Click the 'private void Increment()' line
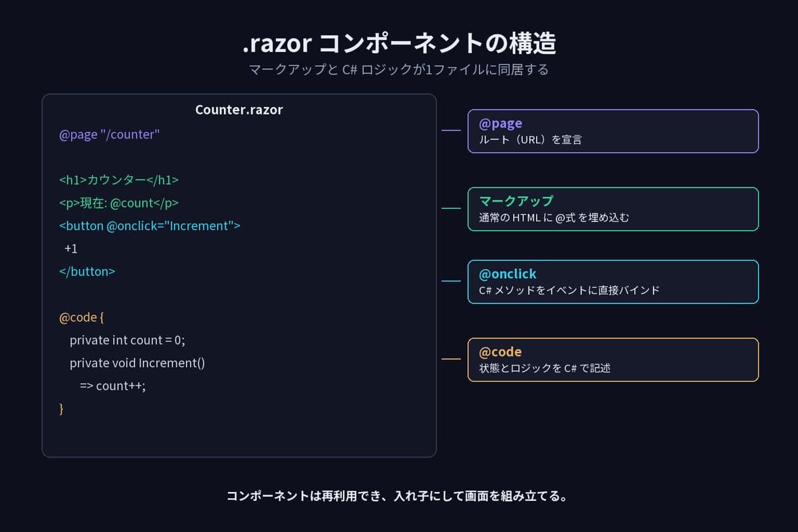This screenshot has height=532, width=798. 138,363
